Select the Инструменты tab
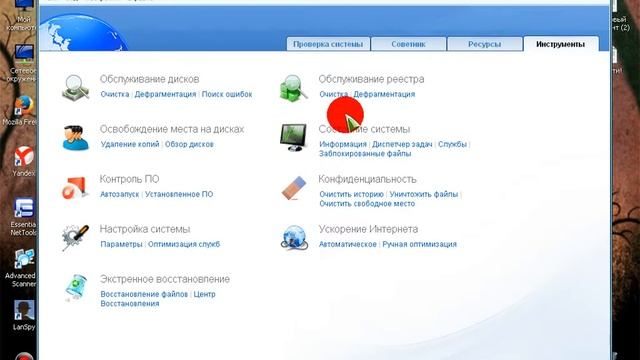Screen dimensions: 640x360 (x=561, y=44)
